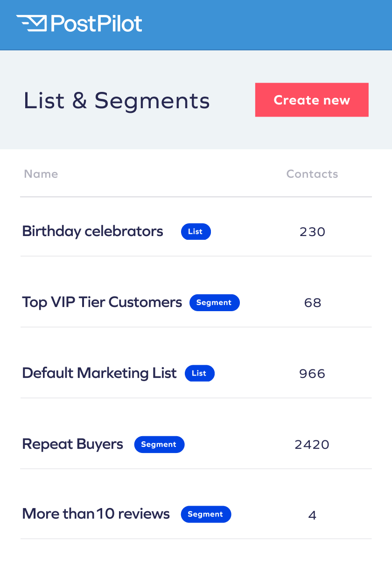Click the Segment badge beside Repeat Buyers
392x571 pixels.
point(159,445)
